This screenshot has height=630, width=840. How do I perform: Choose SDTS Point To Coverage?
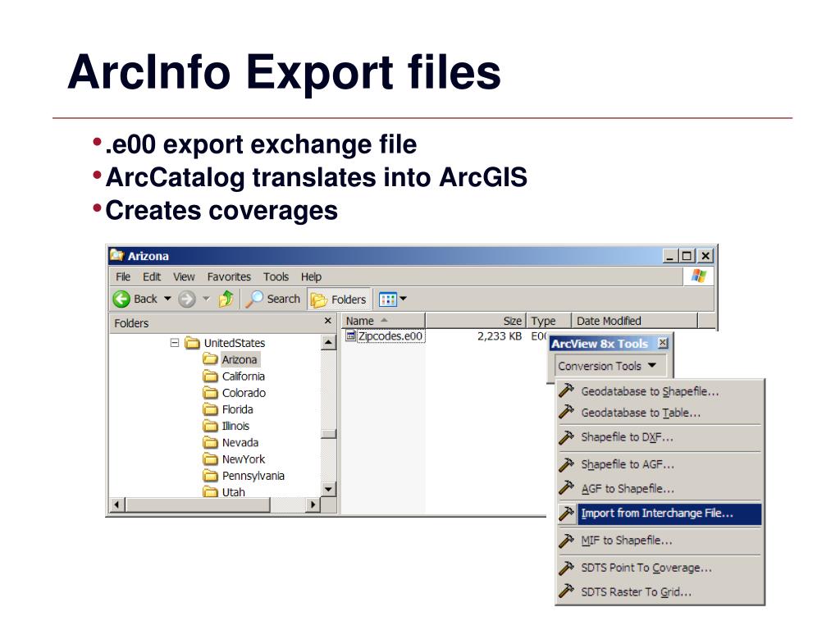click(x=659, y=568)
